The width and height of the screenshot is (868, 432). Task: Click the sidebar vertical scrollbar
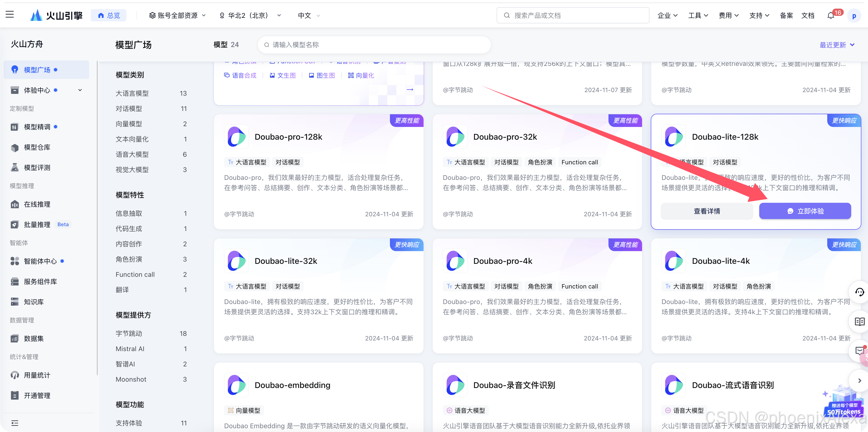point(97,215)
